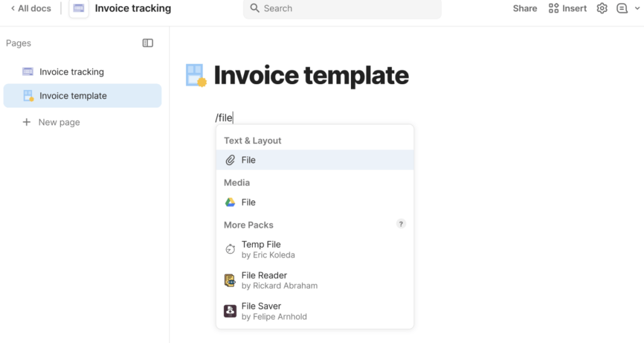The image size is (644, 343).
Task: Click the plus icon beside New page
Action: 26,122
